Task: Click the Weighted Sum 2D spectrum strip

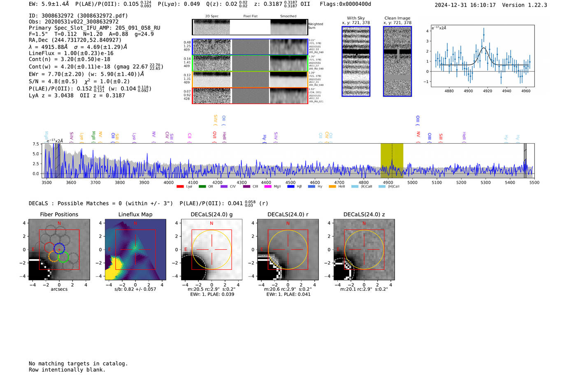Action: [x=250, y=27]
